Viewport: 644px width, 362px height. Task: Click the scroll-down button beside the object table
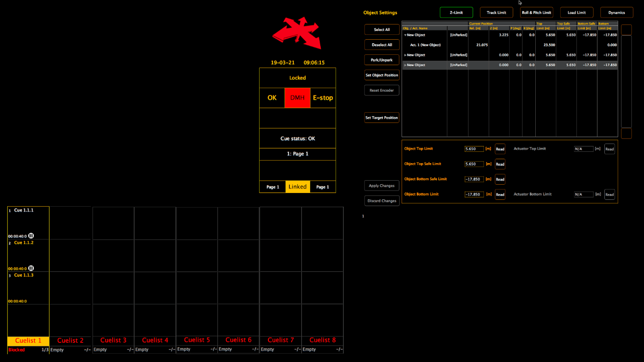[626, 133]
